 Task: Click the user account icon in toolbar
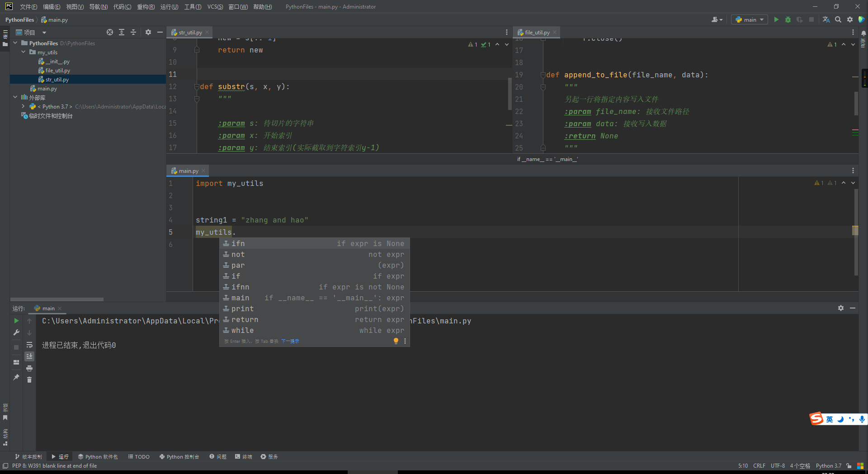717,19
